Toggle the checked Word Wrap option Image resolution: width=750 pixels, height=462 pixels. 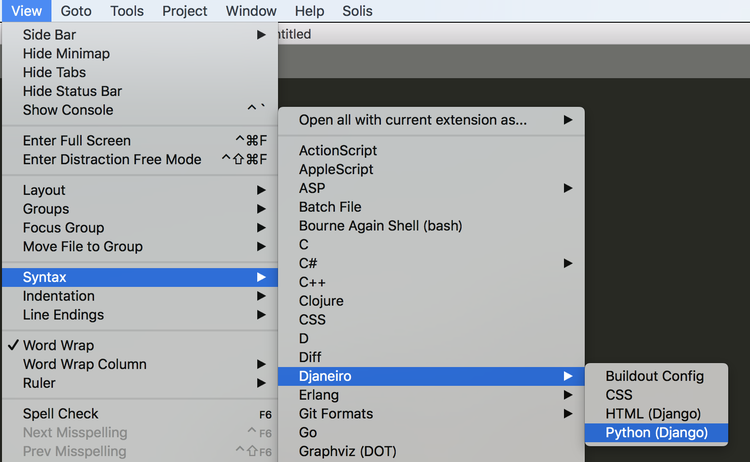pyautogui.click(x=140, y=345)
